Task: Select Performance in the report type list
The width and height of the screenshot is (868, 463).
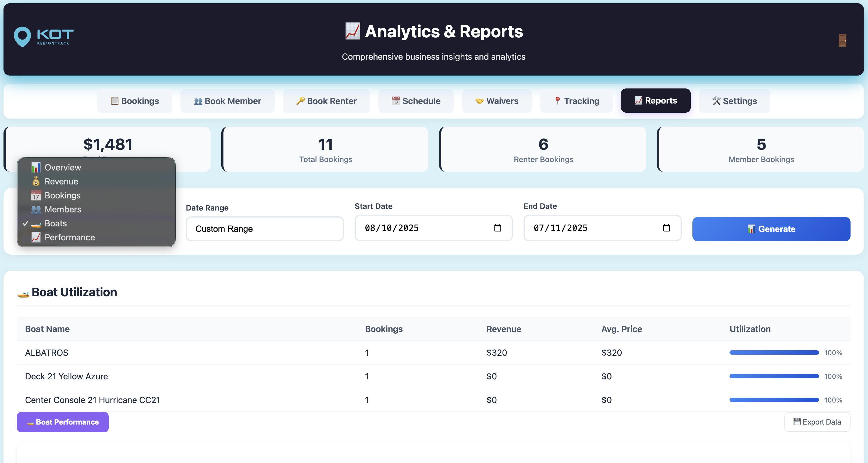Action: coord(69,237)
